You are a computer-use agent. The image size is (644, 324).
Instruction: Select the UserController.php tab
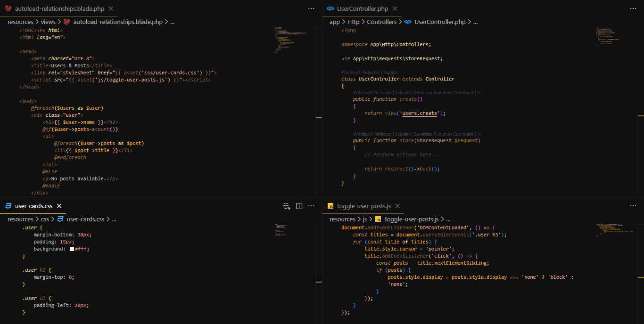point(362,8)
